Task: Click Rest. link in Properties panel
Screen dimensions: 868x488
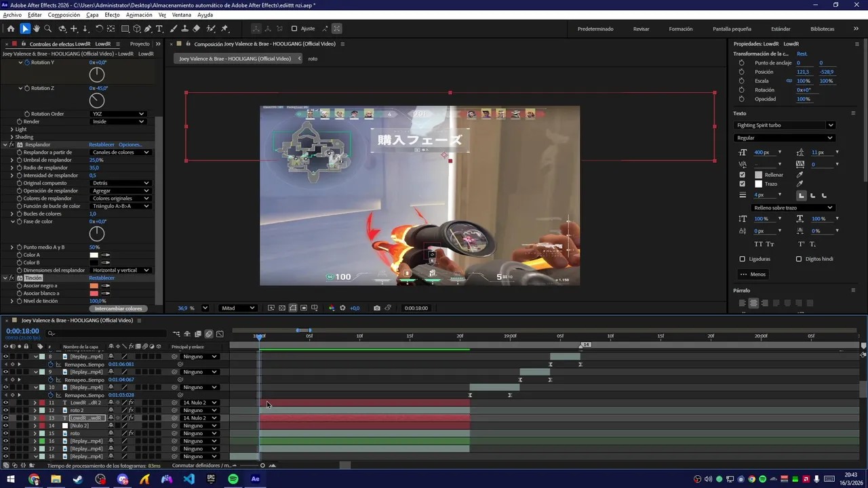Action: tap(802, 54)
